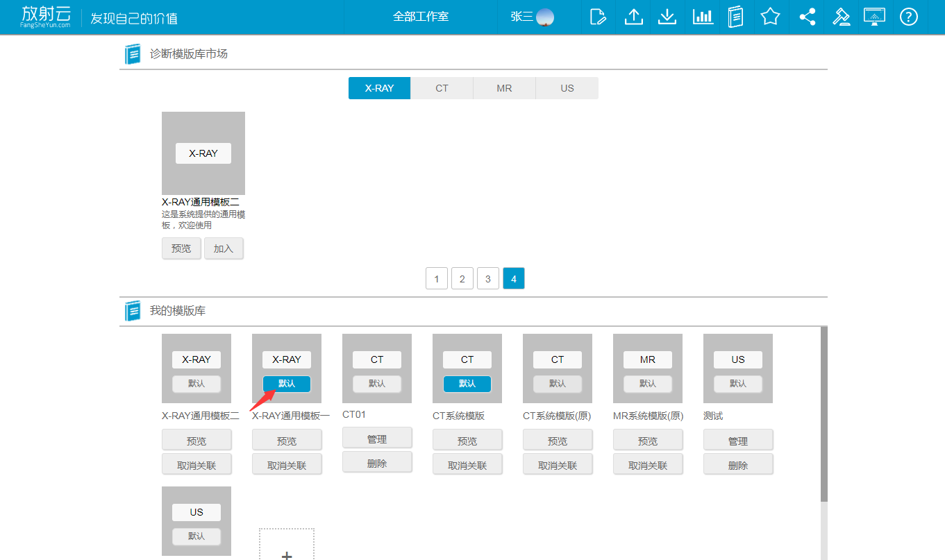Image resolution: width=945 pixels, height=560 pixels.
Task: Click the star favorites icon
Action: (770, 17)
